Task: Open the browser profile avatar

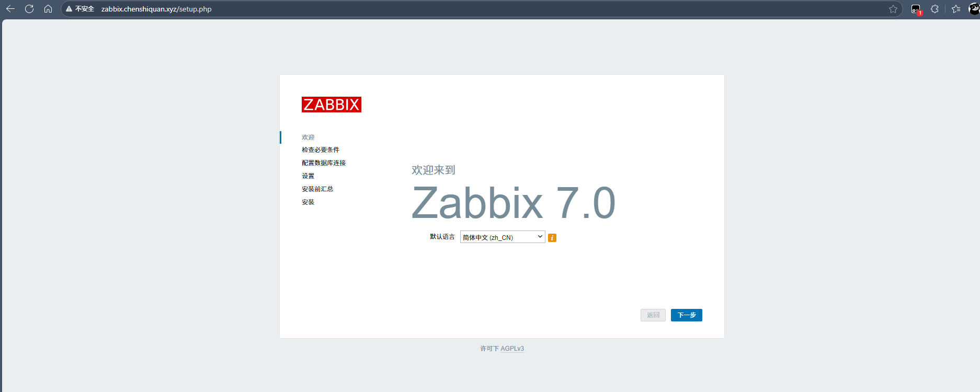Action: (974, 9)
